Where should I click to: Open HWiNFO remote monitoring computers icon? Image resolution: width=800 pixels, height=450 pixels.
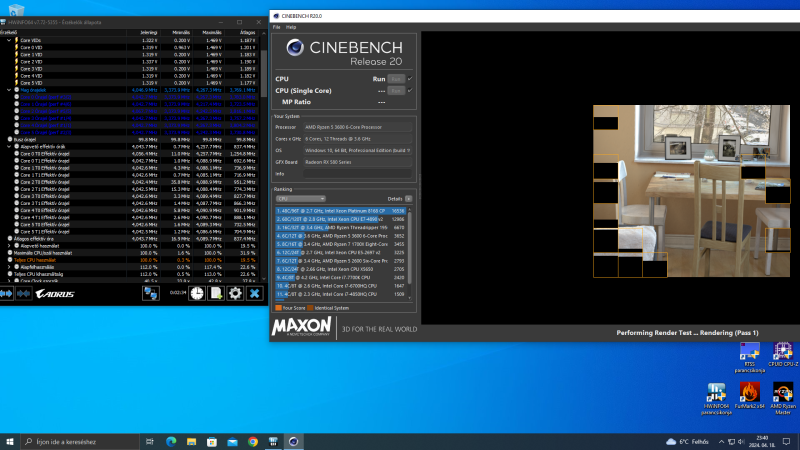point(151,293)
